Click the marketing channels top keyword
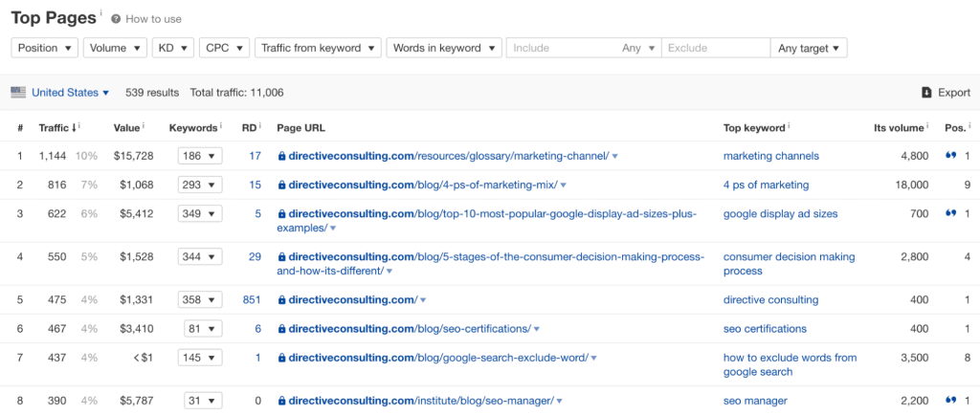 pyautogui.click(x=771, y=156)
